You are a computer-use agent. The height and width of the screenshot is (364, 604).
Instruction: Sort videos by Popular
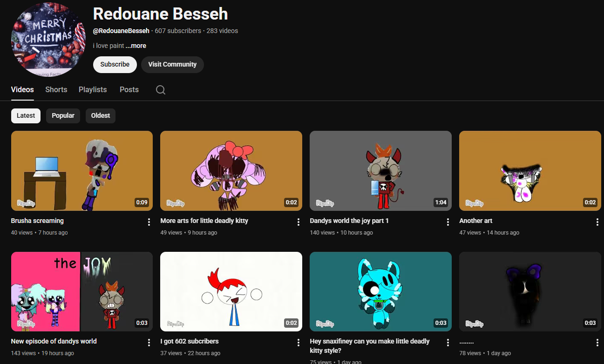[x=63, y=115]
